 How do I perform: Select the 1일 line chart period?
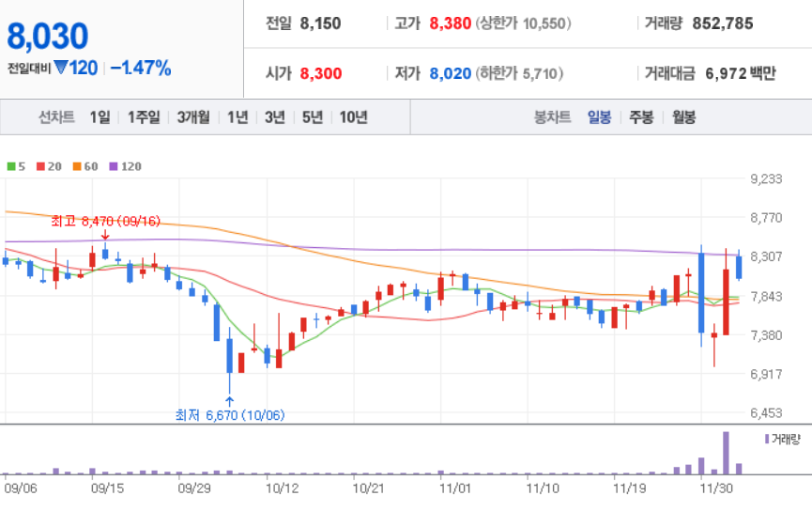(x=100, y=117)
